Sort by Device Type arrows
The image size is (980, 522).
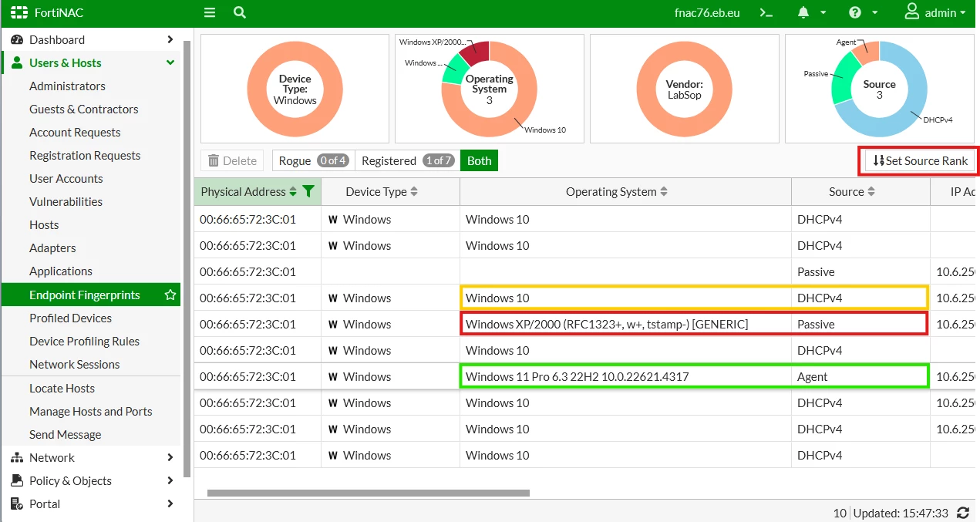coord(414,192)
